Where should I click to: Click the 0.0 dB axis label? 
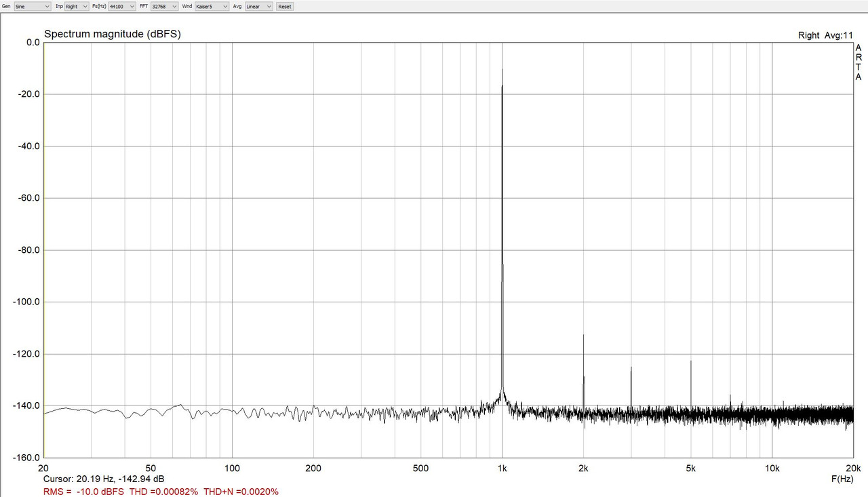(33, 42)
